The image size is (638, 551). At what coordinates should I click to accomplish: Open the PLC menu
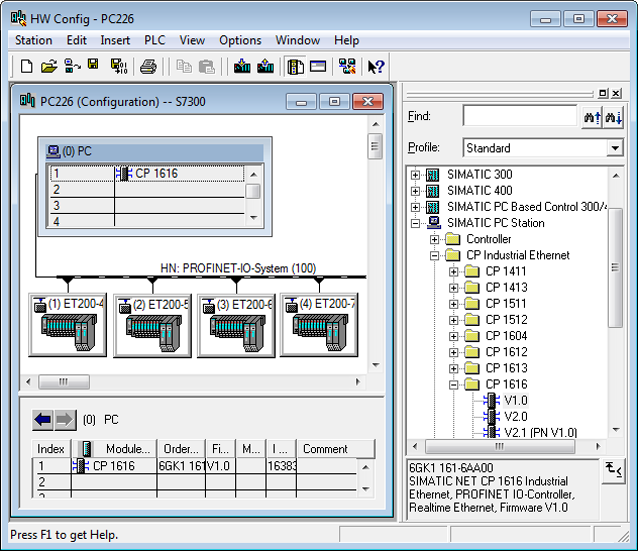[x=154, y=40]
